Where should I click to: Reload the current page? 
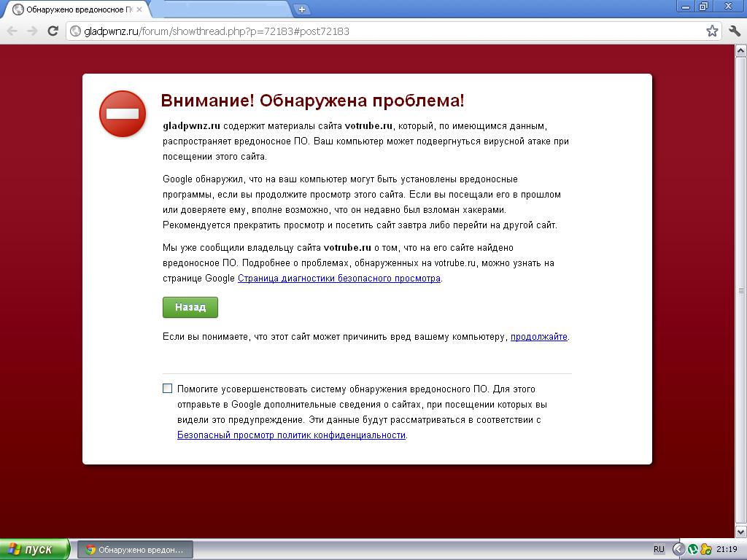click(x=53, y=31)
